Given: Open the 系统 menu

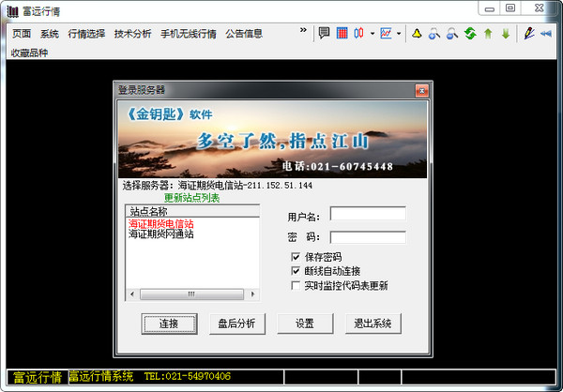Looking at the screenshot, I should point(50,34).
